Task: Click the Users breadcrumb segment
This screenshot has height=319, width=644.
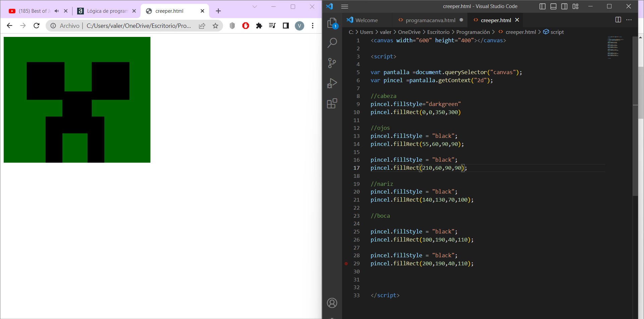Action: [x=366, y=32]
